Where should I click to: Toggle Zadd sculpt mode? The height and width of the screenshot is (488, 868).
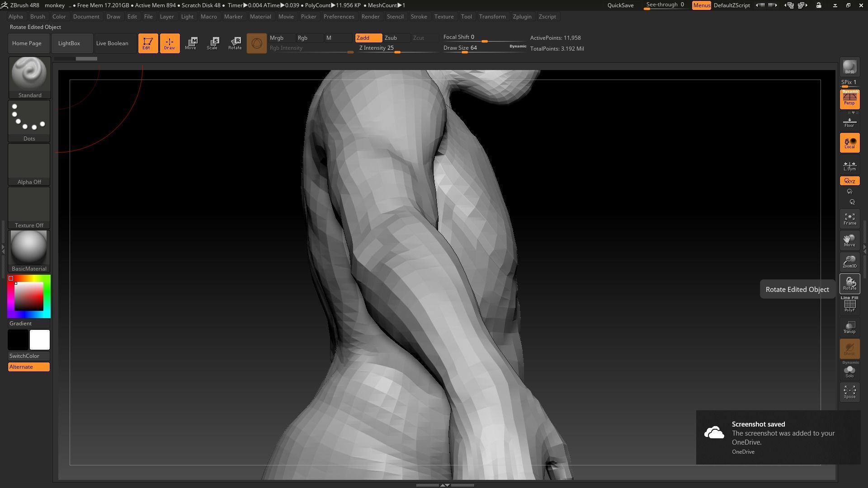pos(368,38)
